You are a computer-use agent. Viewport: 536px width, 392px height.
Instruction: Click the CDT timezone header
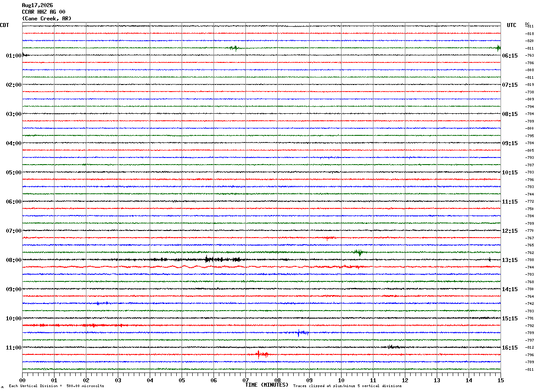[x=4, y=25]
